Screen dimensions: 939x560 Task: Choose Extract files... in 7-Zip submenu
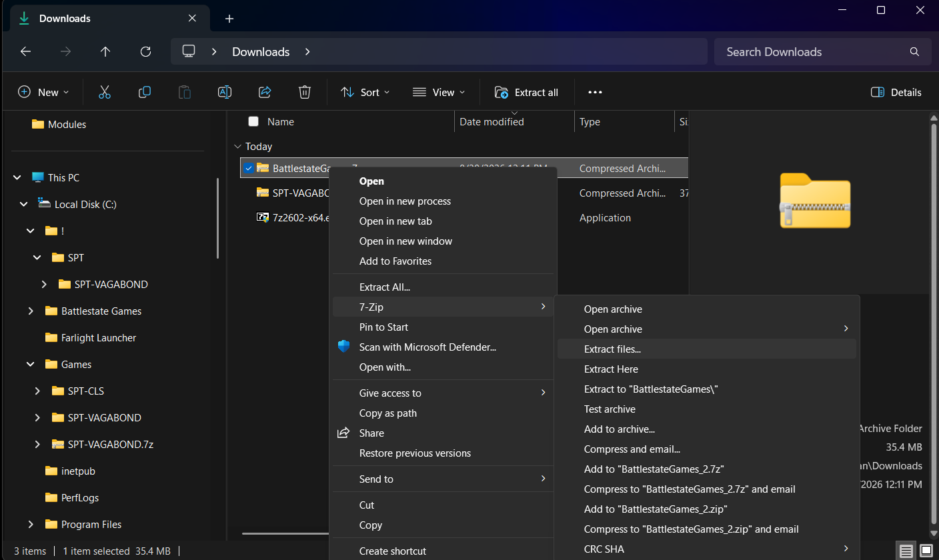(706, 349)
